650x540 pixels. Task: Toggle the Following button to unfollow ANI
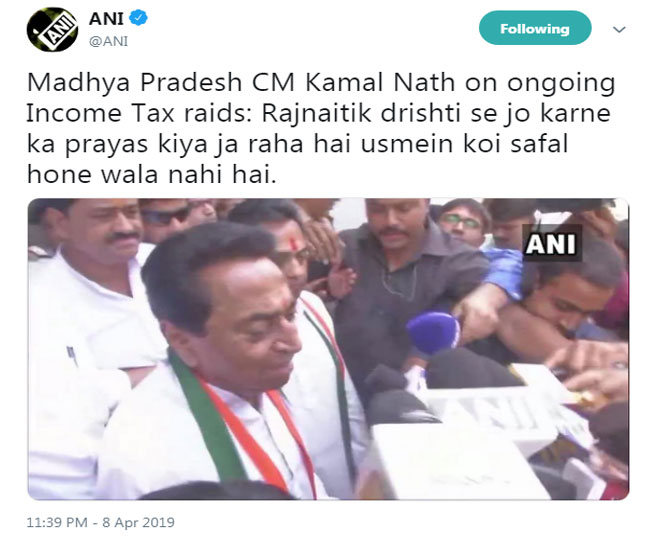point(535,28)
